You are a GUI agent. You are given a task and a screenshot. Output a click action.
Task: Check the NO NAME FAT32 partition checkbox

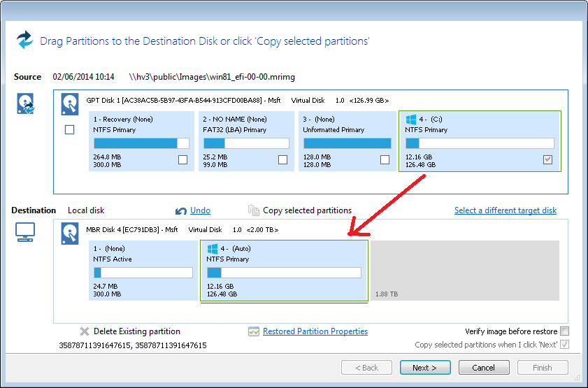282,160
